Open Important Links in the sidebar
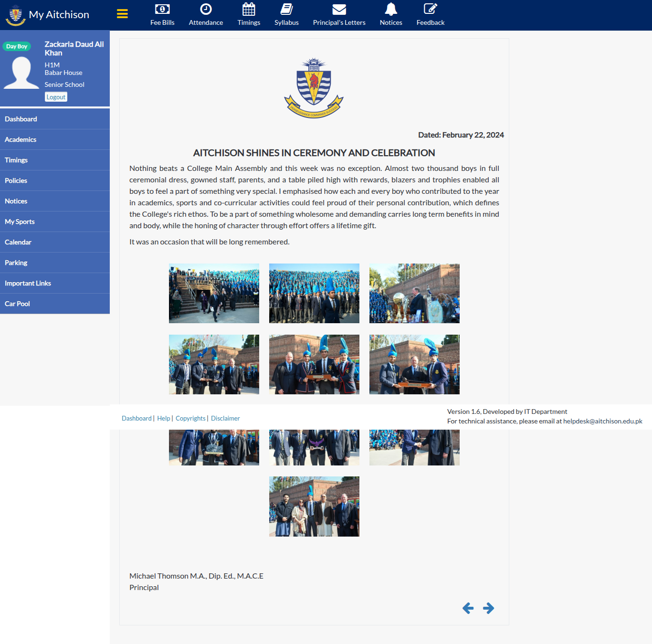652x644 pixels. [55, 283]
